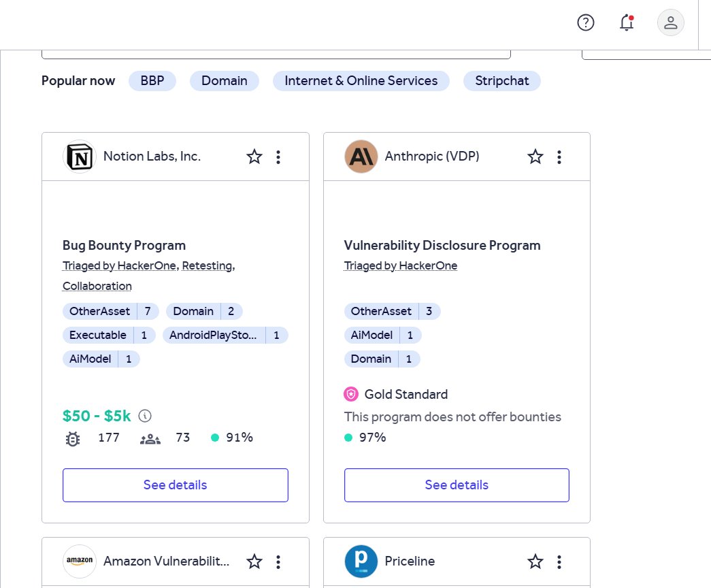Click the Bug Bounty Program heading
The height and width of the screenshot is (588, 711).
coord(125,246)
